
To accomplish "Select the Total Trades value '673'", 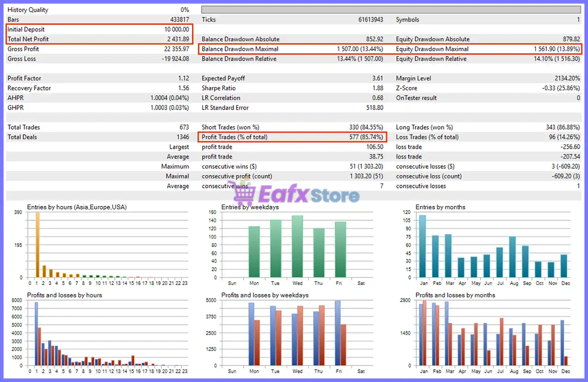I will coord(184,127).
